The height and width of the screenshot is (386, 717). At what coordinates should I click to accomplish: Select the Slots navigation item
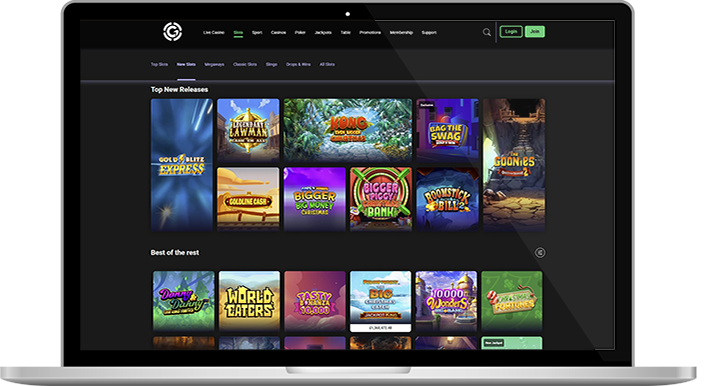click(x=238, y=32)
